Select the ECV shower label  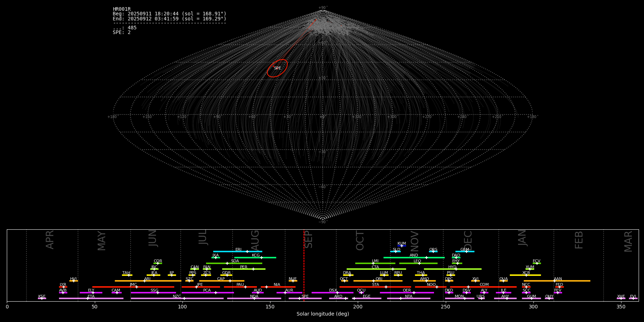(536, 261)
